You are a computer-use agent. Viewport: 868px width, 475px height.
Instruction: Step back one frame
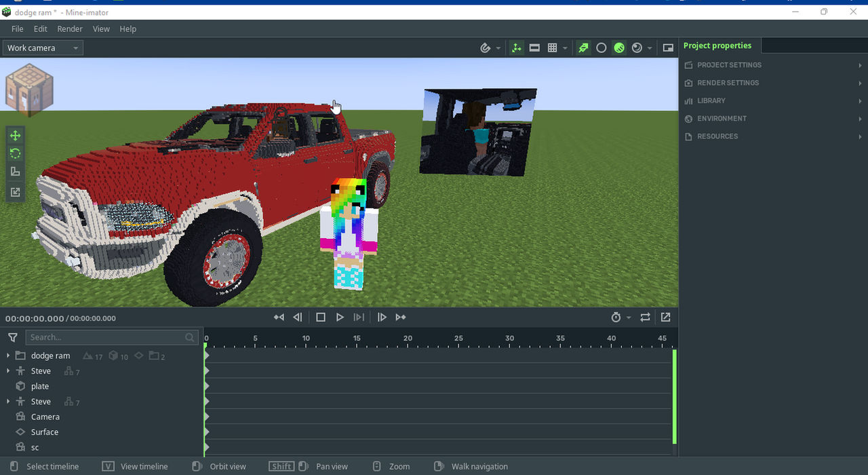coord(298,318)
